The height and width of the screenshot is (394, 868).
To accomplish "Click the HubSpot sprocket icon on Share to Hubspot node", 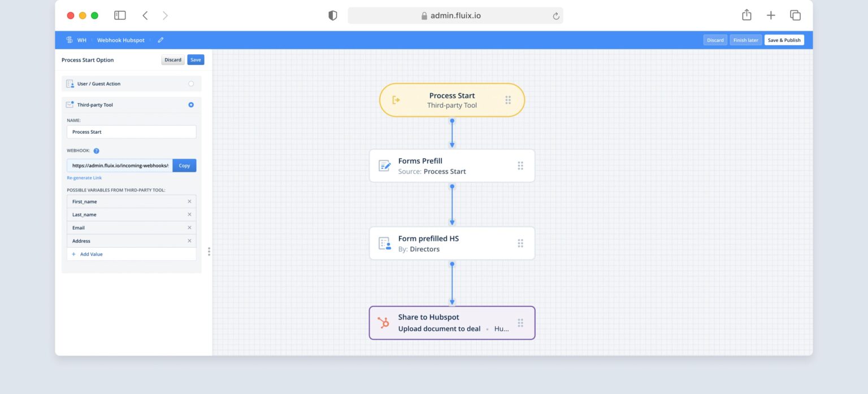I will 384,323.
